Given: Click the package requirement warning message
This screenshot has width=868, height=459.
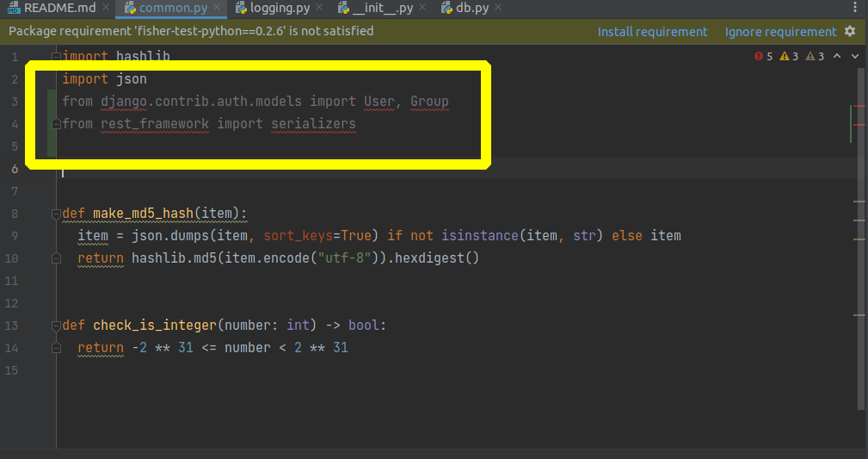Looking at the screenshot, I should coord(191,31).
